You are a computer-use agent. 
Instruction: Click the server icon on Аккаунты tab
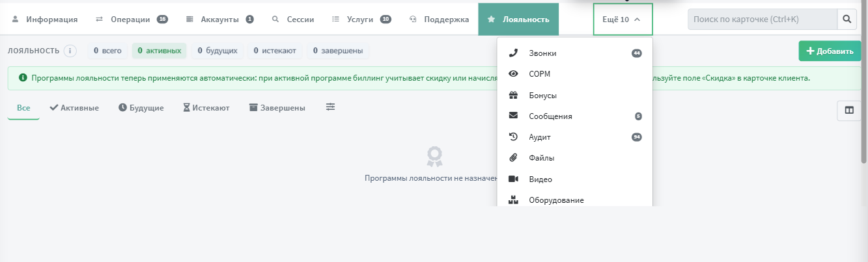coord(189,20)
